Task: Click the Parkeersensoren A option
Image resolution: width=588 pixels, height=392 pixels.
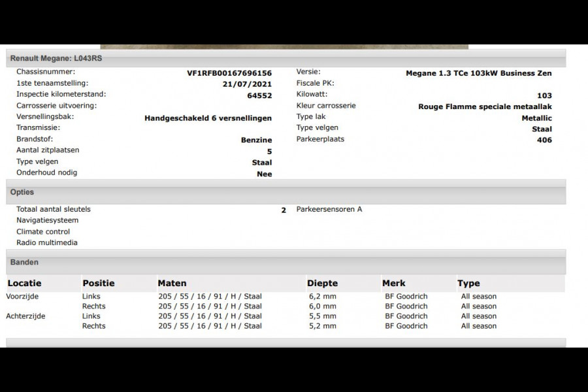Action: (x=329, y=209)
